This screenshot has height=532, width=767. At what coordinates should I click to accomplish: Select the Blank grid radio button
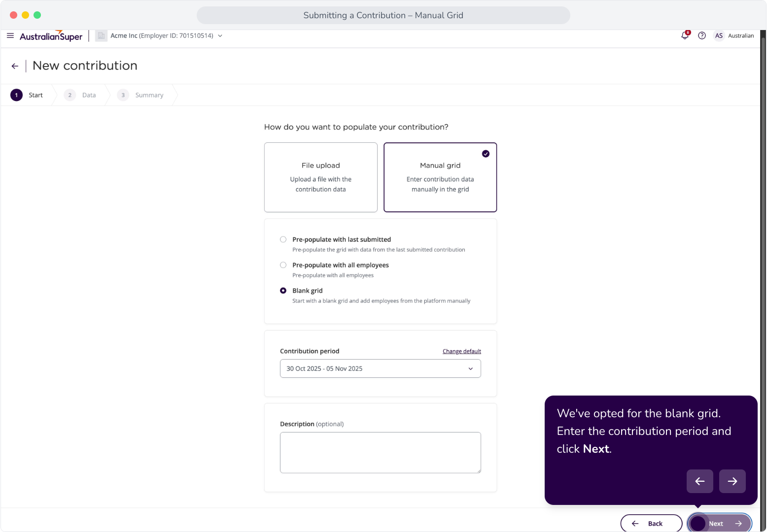(283, 291)
